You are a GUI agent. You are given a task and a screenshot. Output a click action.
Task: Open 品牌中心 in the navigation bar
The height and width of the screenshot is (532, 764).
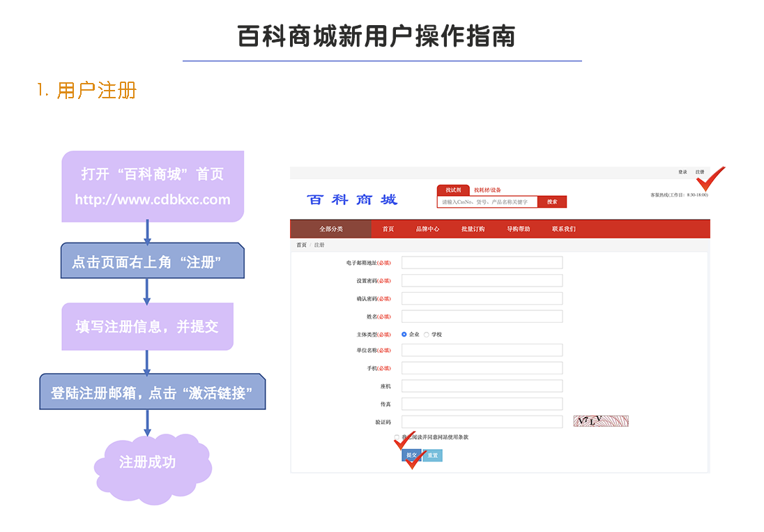[427, 229]
